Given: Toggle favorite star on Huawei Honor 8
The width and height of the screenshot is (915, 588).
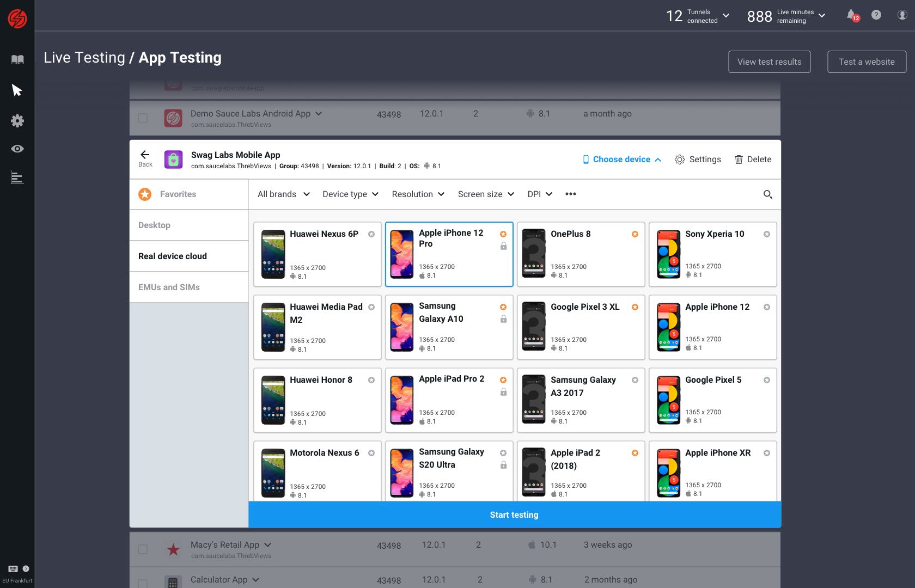Looking at the screenshot, I should (371, 380).
